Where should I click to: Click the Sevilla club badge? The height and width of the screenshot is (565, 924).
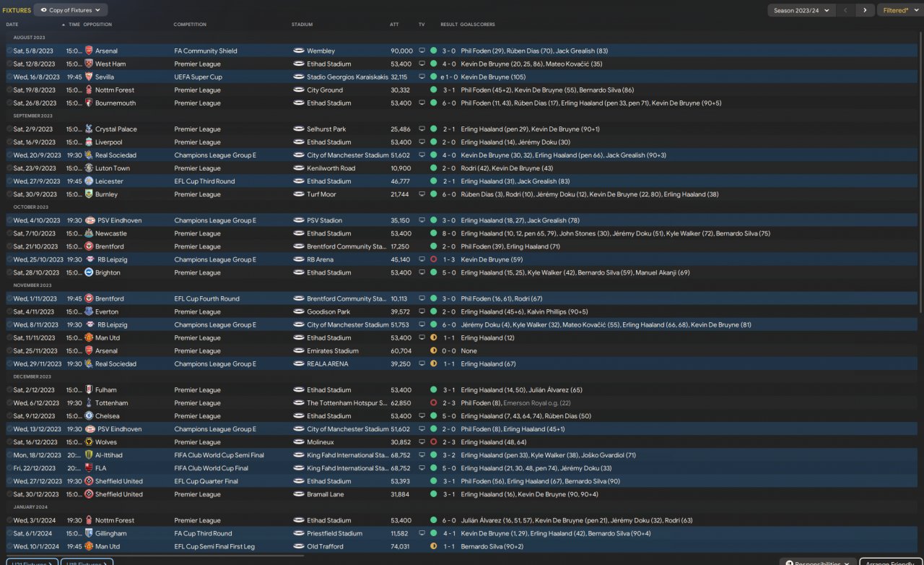(89, 77)
